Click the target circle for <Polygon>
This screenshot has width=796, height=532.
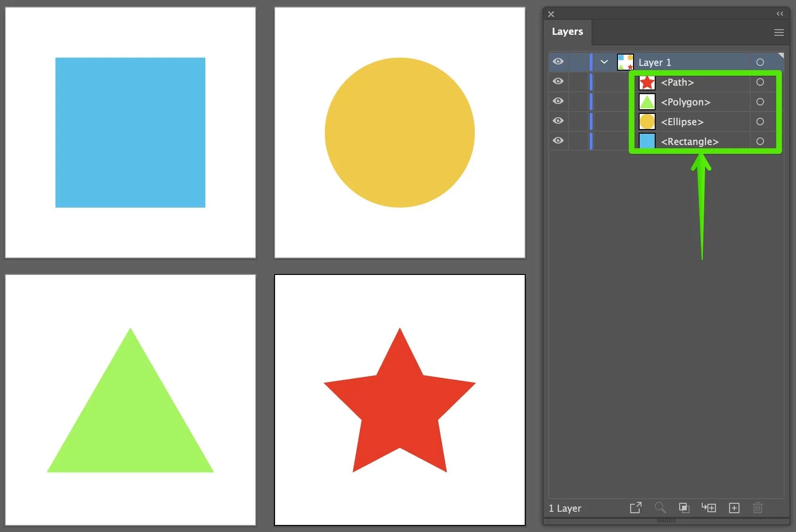pos(760,102)
